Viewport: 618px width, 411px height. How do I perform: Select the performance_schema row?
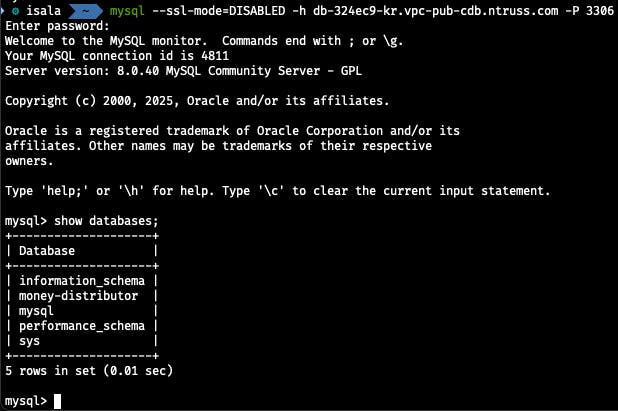click(x=88, y=326)
